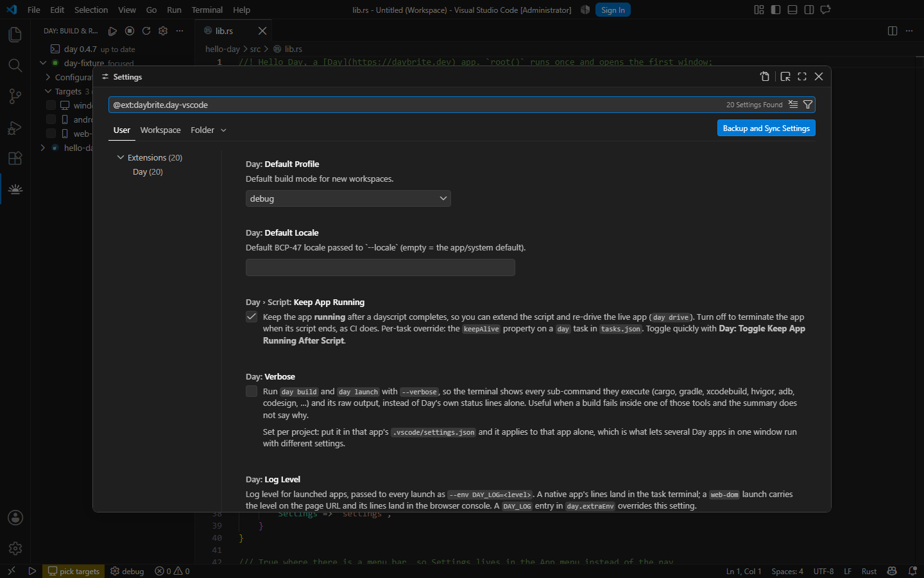Open remote window indicator in status bar

[x=11, y=571]
